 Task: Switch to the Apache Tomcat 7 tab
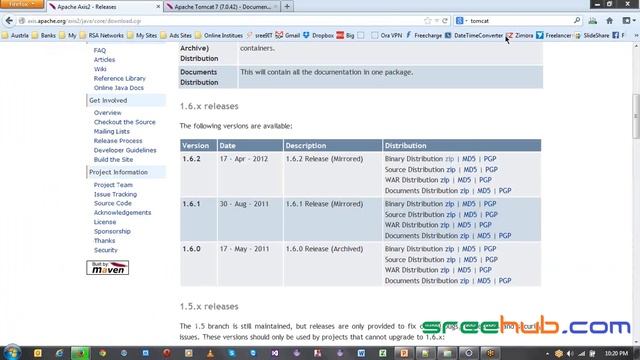tap(222, 7)
